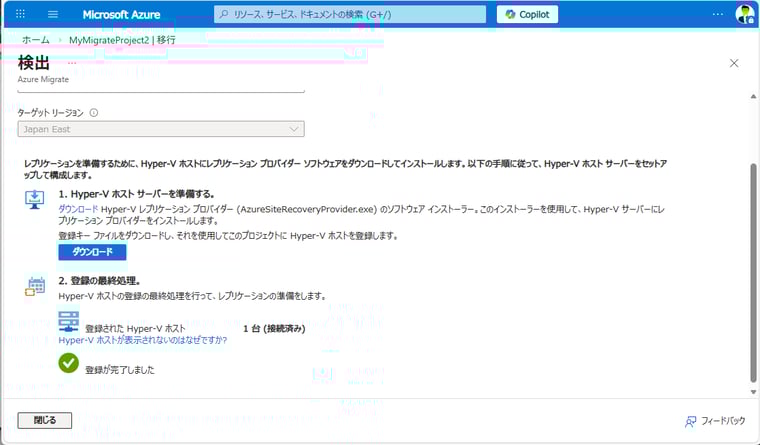Go to ホーム breadcrumb
The image size is (760, 445).
click(x=36, y=40)
